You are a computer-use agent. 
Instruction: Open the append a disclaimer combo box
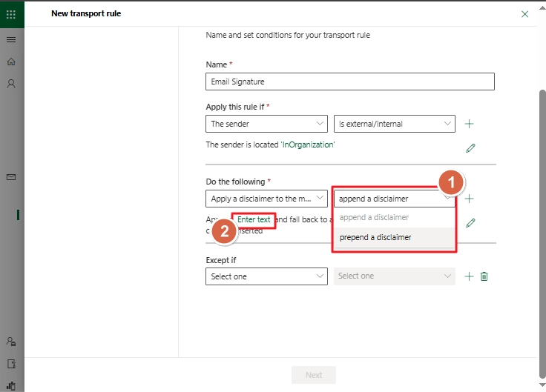[395, 199]
